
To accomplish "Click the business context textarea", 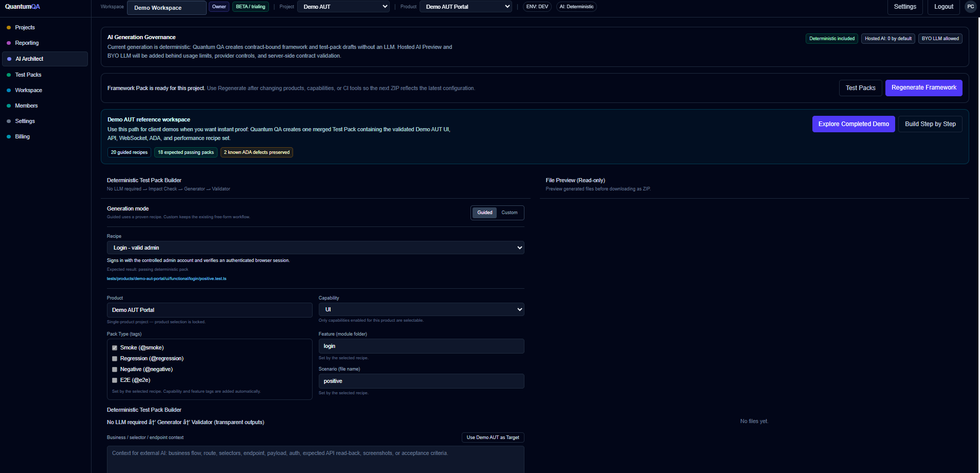I will click(316, 459).
